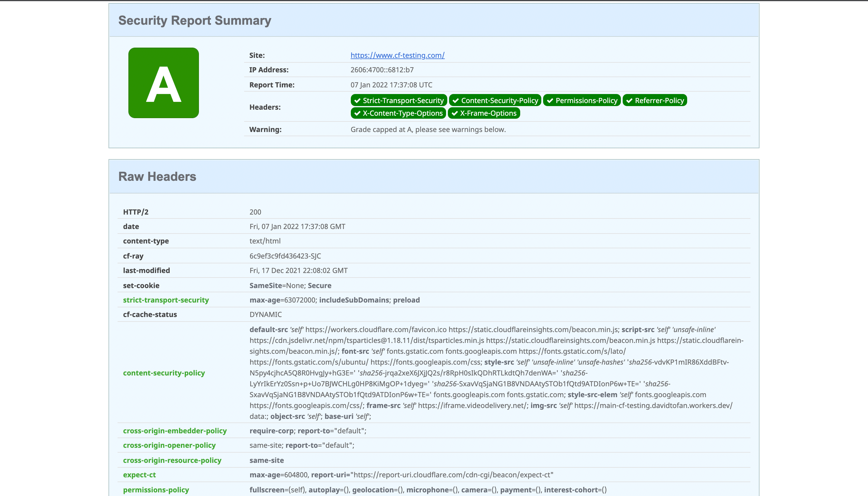Screen dimensions: 868x496
Task: Click the green A grade badge
Action: pos(164,83)
